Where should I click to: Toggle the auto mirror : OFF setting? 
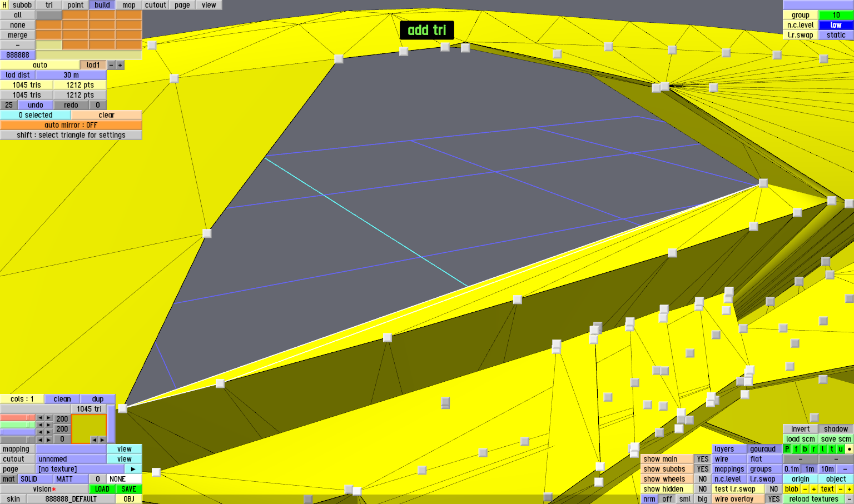click(x=71, y=125)
